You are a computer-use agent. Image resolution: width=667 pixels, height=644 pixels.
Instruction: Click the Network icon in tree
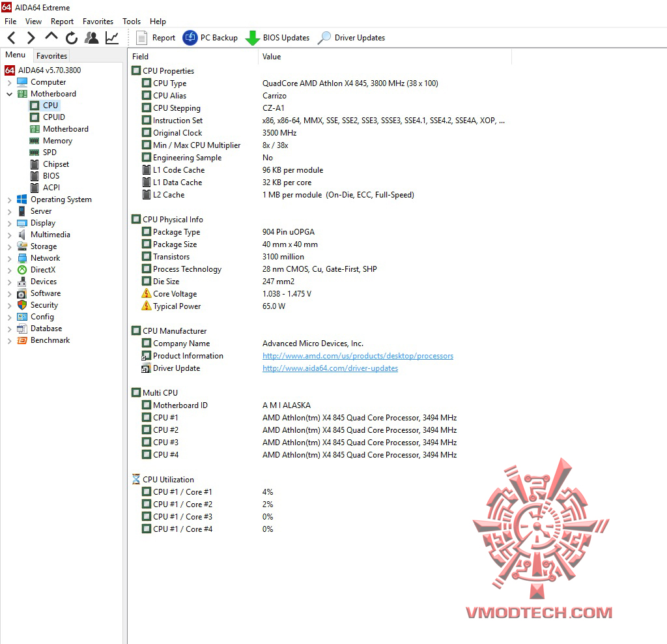(x=22, y=258)
